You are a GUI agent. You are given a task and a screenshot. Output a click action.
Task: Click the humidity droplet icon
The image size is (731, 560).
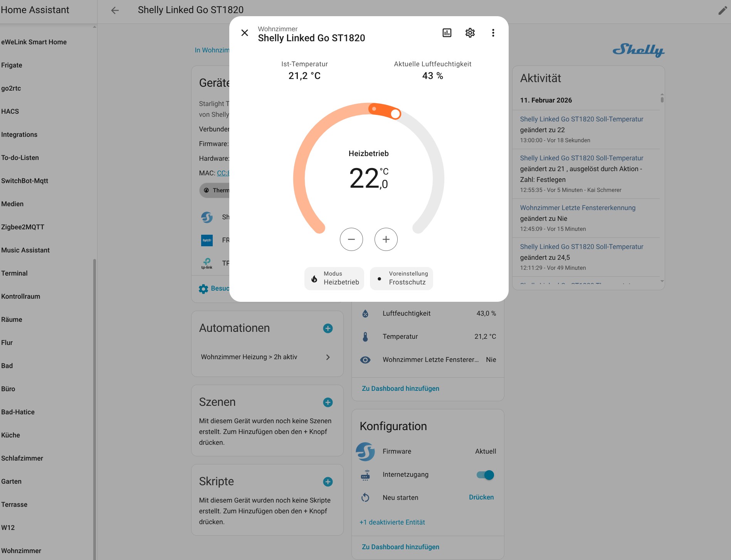(365, 314)
